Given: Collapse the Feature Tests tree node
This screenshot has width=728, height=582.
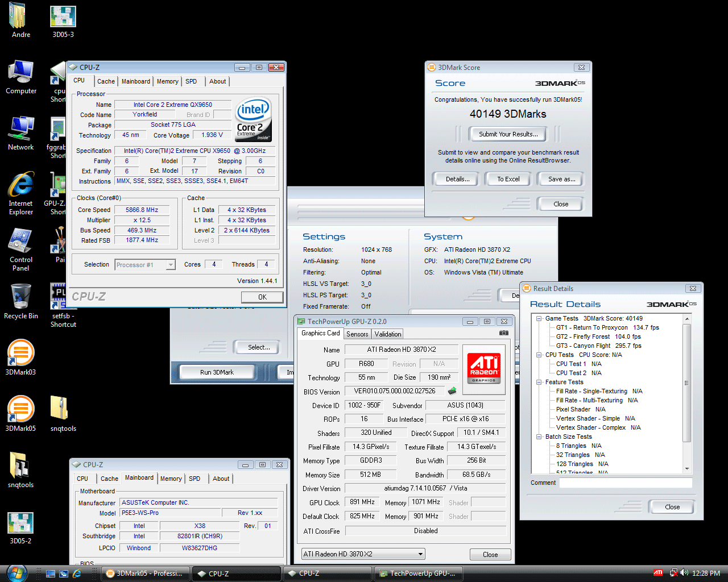Looking at the screenshot, I should [x=539, y=382].
